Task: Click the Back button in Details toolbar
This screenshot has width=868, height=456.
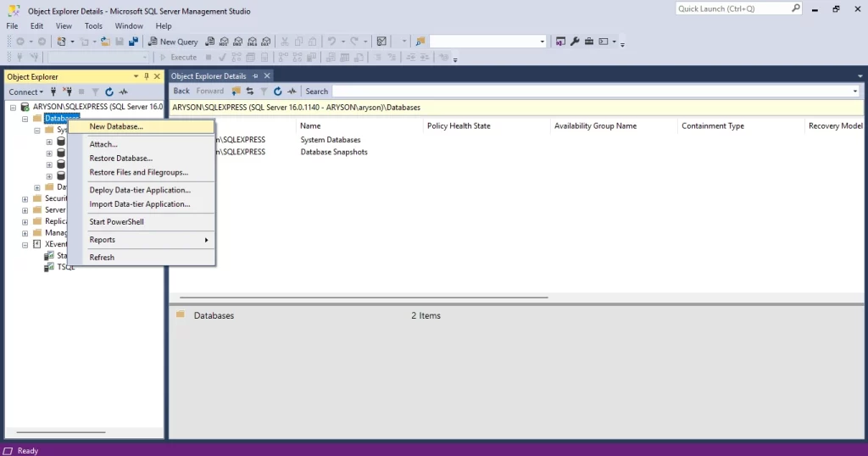Action: click(181, 92)
